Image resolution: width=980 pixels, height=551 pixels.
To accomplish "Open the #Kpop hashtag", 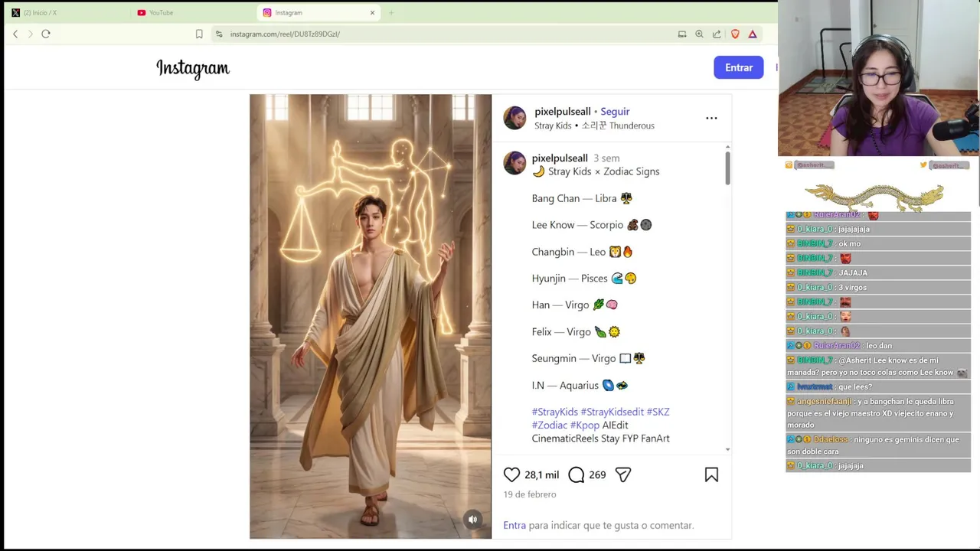I will 585,425.
